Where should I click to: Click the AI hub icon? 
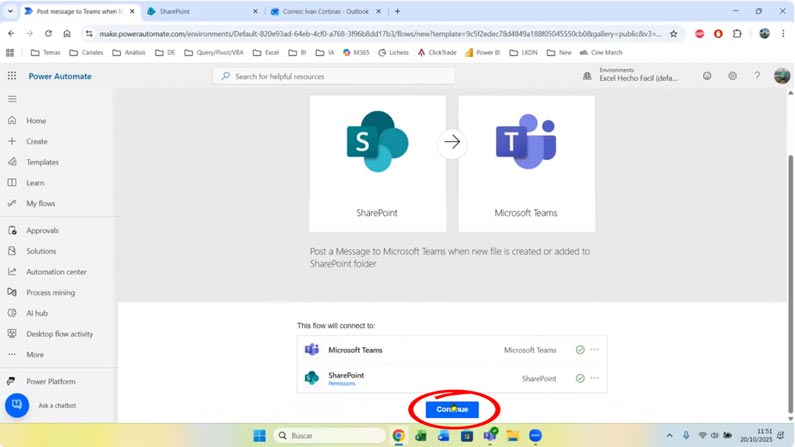tap(12, 313)
